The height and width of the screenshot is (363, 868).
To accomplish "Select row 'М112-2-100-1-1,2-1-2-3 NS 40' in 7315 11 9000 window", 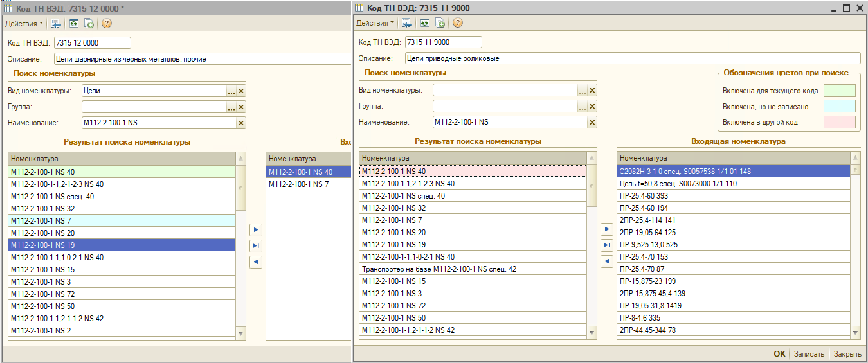I will click(x=473, y=184).
